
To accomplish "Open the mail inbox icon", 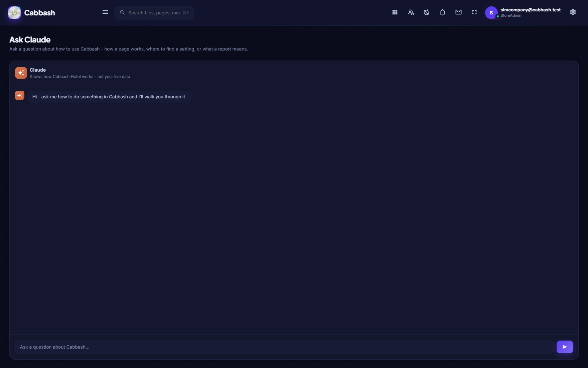I will (x=459, y=12).
